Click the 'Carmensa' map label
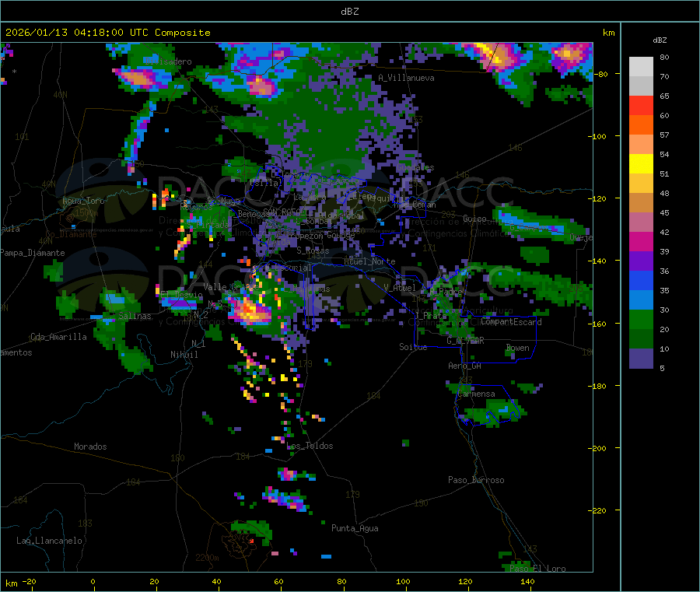This screenshot has height=592, width=700. 476,394
